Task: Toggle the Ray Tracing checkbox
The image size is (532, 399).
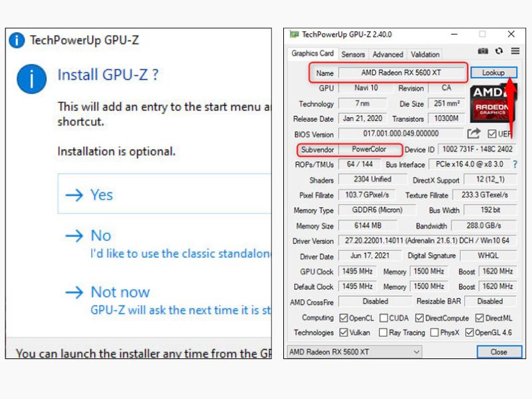Action: point(384,332)
